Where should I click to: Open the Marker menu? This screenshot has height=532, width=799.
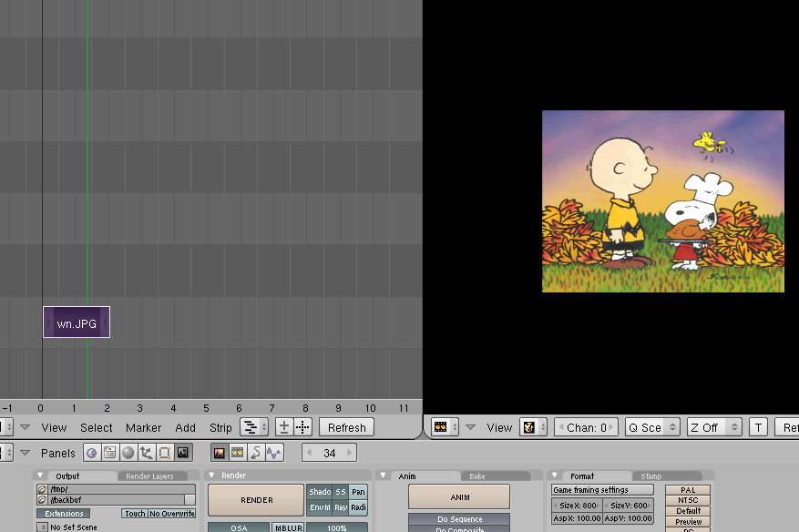click(143, 427)
